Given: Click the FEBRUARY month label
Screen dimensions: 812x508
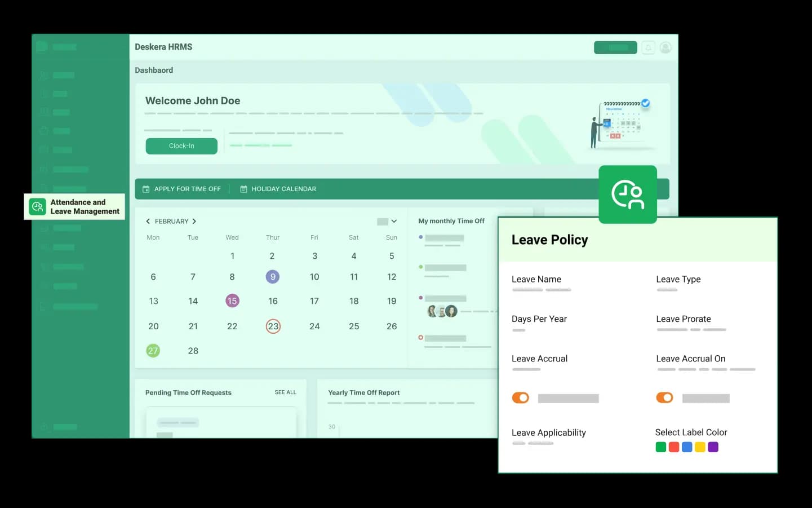Looking at the screenshot, I should click(x=172, y=222).
